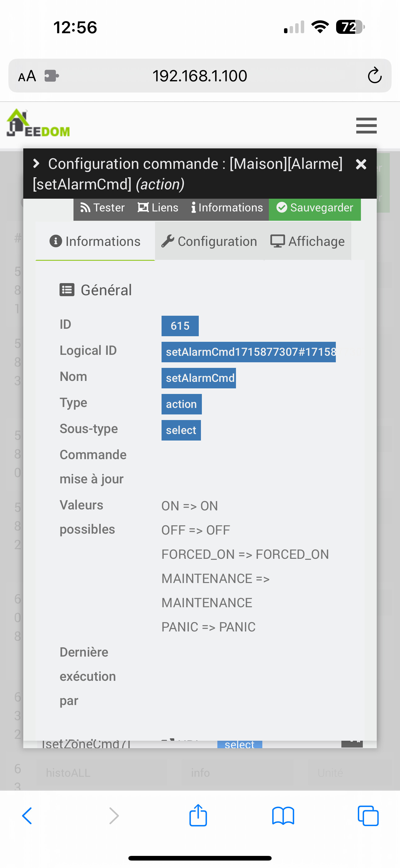
Task: Tap the Jeedom logo
Action: point(38,124)
